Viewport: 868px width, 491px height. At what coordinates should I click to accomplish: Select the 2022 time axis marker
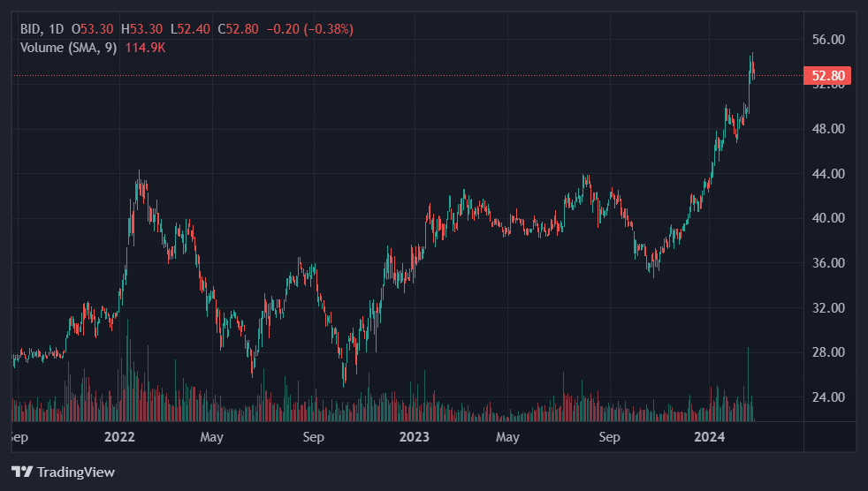pyautogui.click(x=118, y=436)
